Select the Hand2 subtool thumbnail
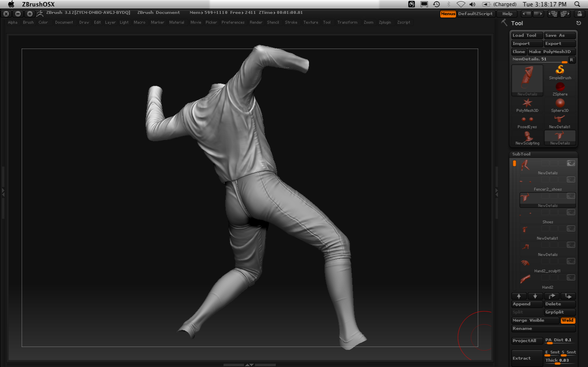This screenshot has height=367, width=588. (525, 279)
